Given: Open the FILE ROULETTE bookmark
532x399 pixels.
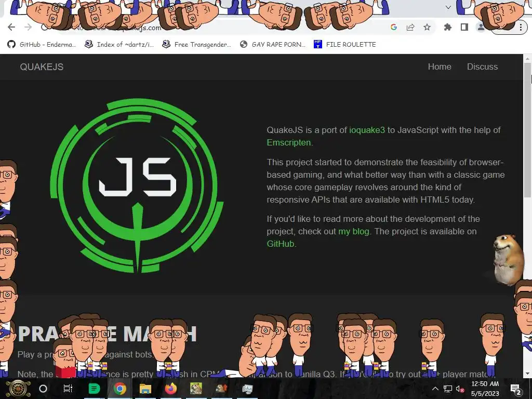Looking at the screenshot, I should (x=345, y=45).
